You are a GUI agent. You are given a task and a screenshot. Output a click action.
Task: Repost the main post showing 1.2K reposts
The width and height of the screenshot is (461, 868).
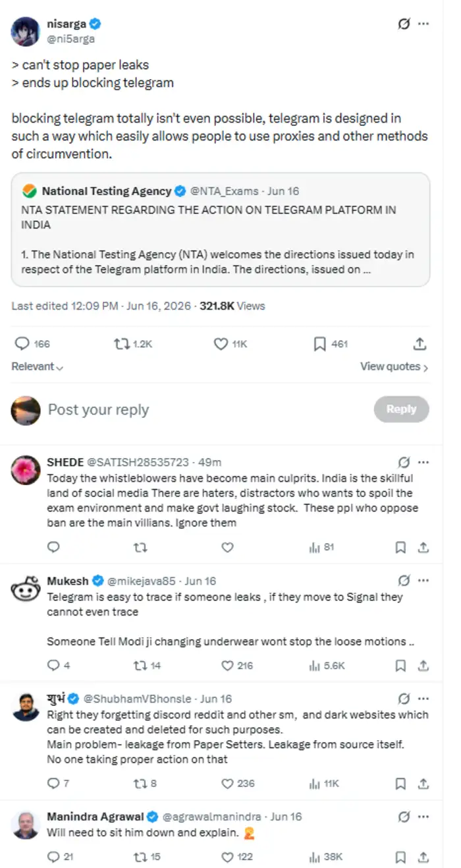click(132, 343)
